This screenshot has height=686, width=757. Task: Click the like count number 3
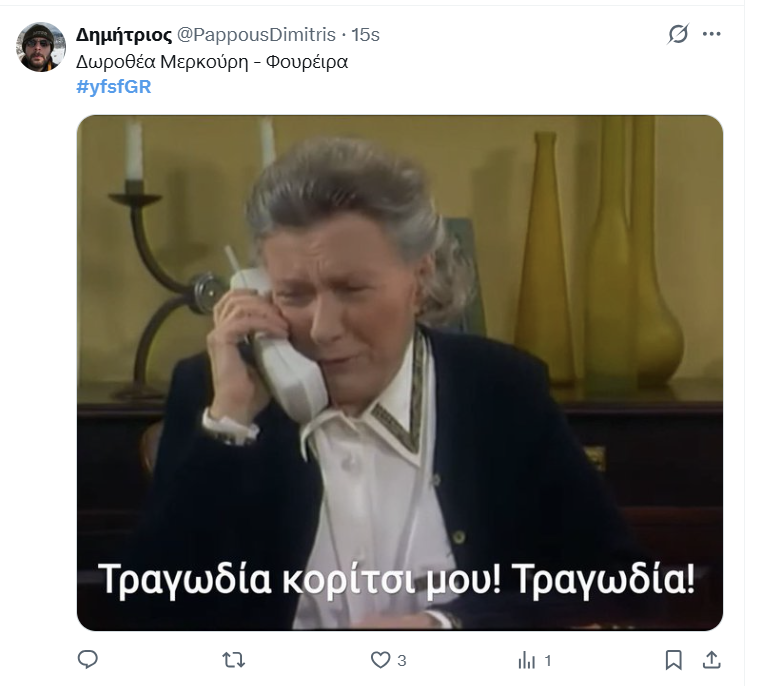402,660
